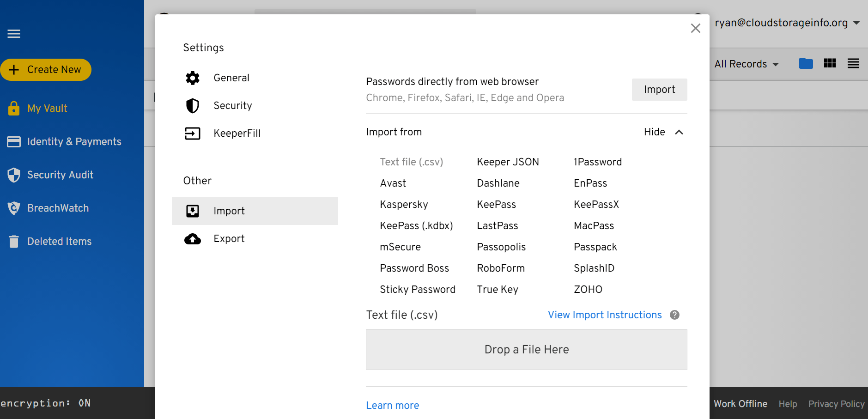868x419 pixels.
Task: Click the Create New button
Action: pyautogui.click(x=46, y=70)
